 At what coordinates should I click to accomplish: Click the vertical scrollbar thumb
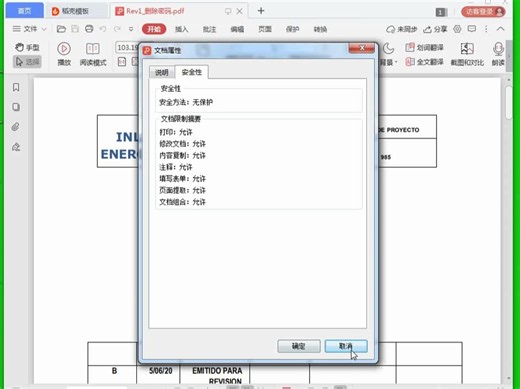(x=508, y=103)
